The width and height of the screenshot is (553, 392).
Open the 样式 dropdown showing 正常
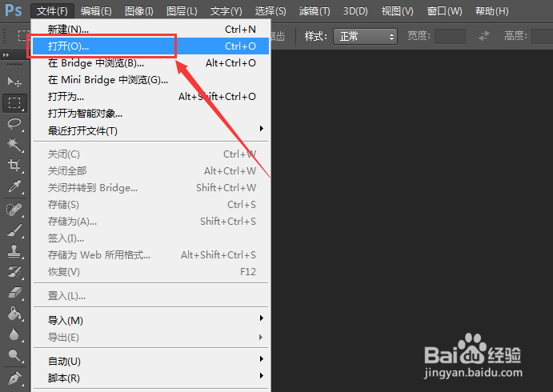coord(365,36)
